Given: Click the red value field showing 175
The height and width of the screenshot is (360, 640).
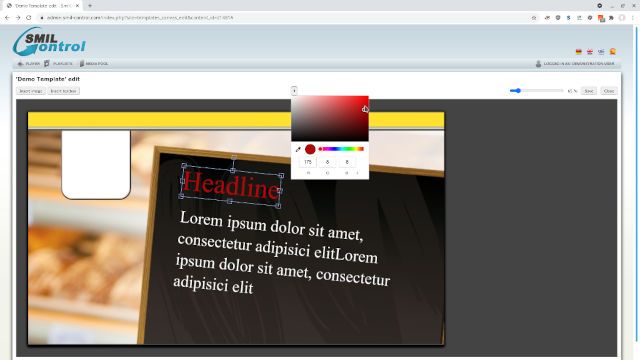Looking at the screenshot, I should [x=308, y=162].
